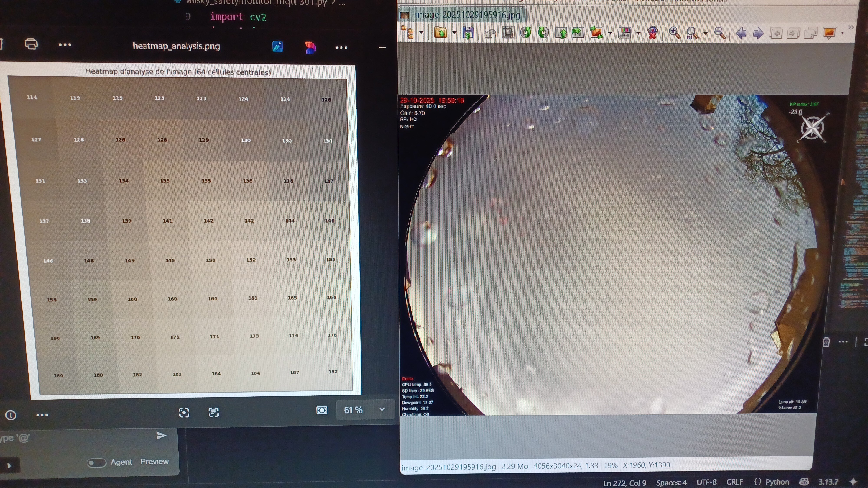Go to previous image arrow
The height and width of the screenshot is (488, 868).
coord(741,33)
